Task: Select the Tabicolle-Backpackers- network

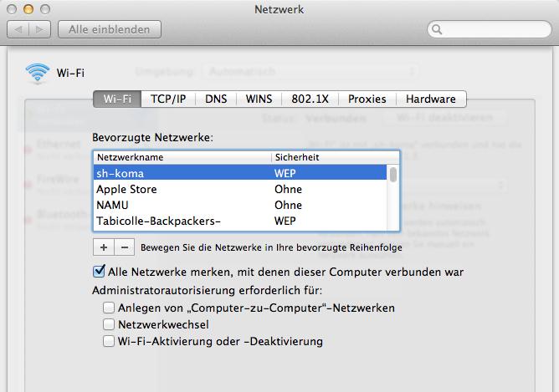Action: (240, 221)
